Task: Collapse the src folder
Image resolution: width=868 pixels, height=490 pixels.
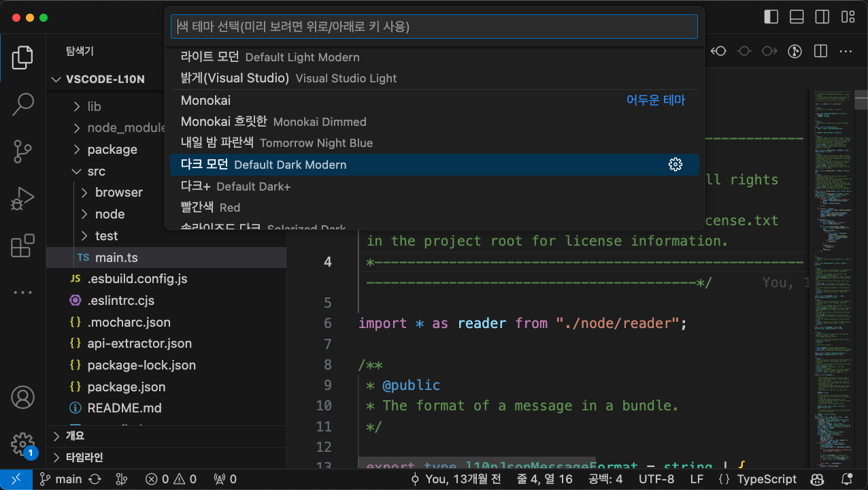Action: 98,171
